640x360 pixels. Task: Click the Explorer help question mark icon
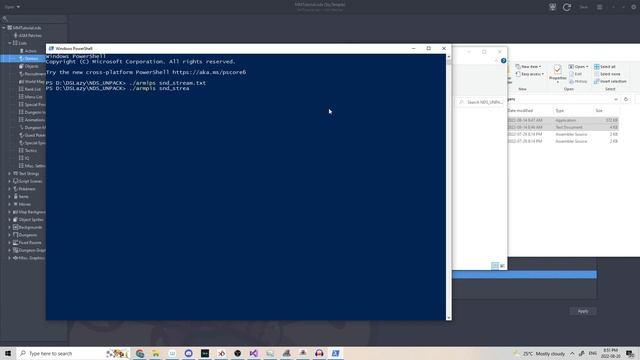tap(503, 61)
